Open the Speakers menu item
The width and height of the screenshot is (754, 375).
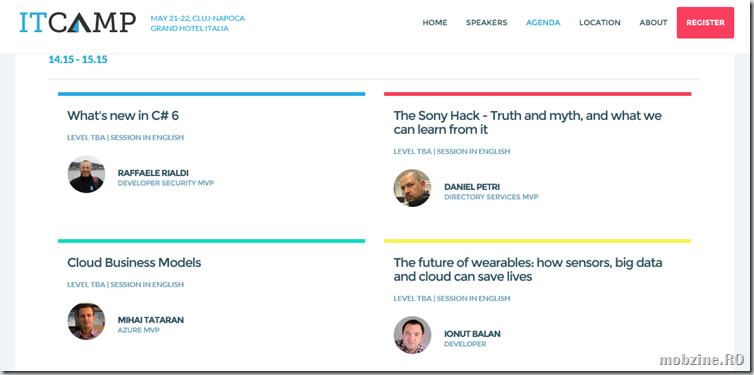[x=487, y=23]
